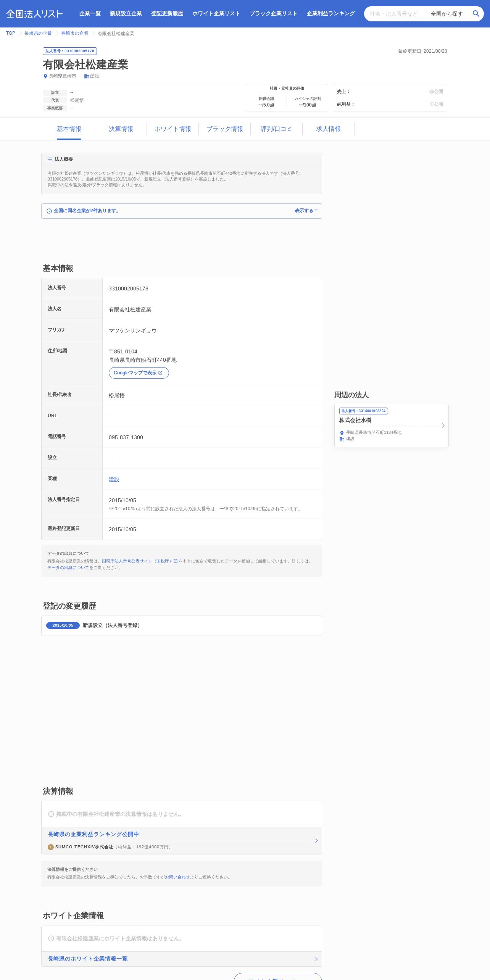The height and width of the screenshot is (980, 490).
Task: Click the 2015/10/05 date badge in 変更履歴
Action: point(63,625)
